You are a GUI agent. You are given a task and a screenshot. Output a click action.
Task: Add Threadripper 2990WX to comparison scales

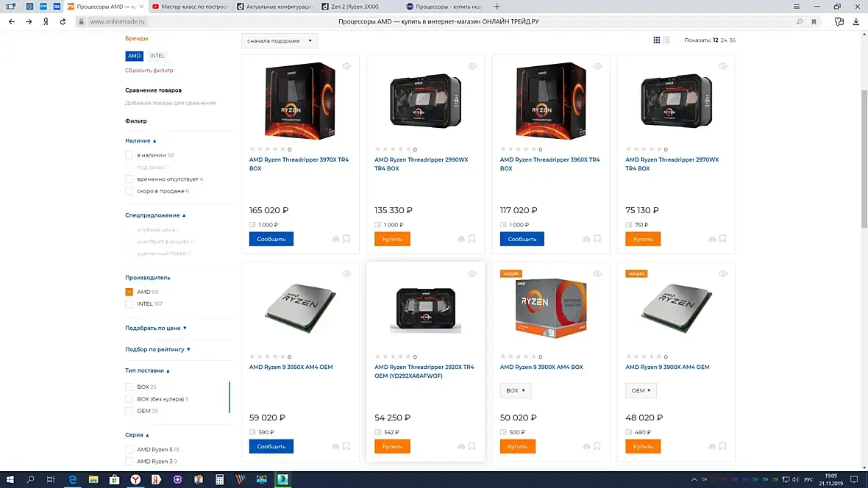pos(461,239)
